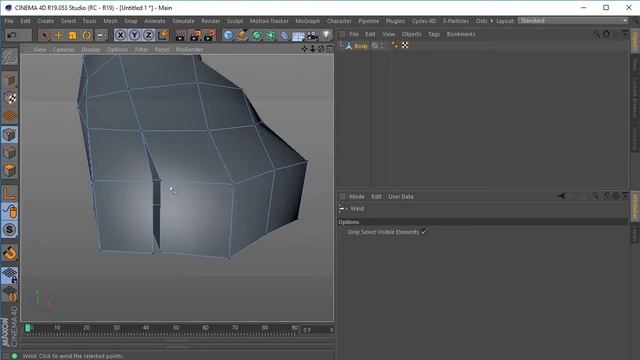Add a Floor environment object
Viewport: 640px width, 360px height.
[298, 36]
